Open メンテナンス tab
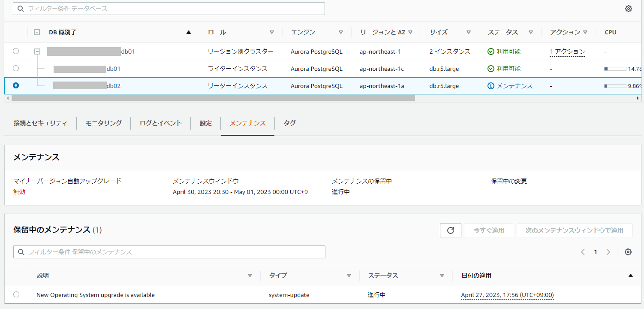644x309 pixels. (x=248, y=123)
